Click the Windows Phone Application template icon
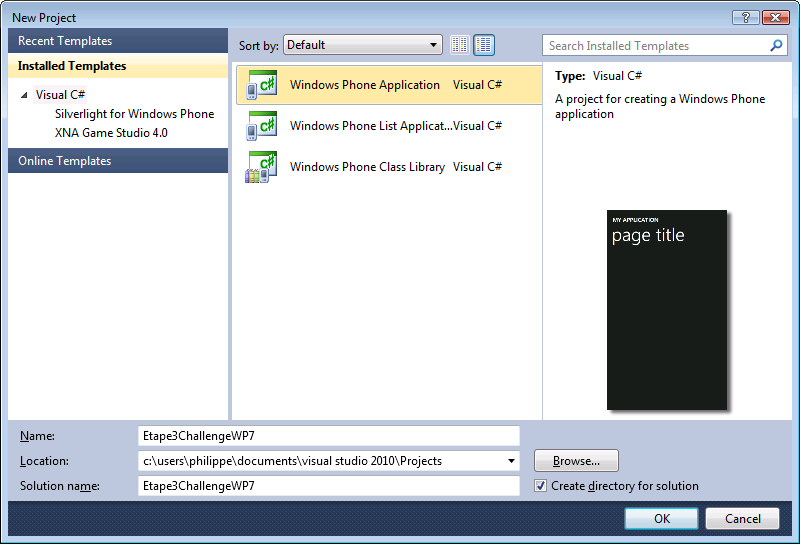The width and height of the screenshot is (800, 544). point(261,86)
